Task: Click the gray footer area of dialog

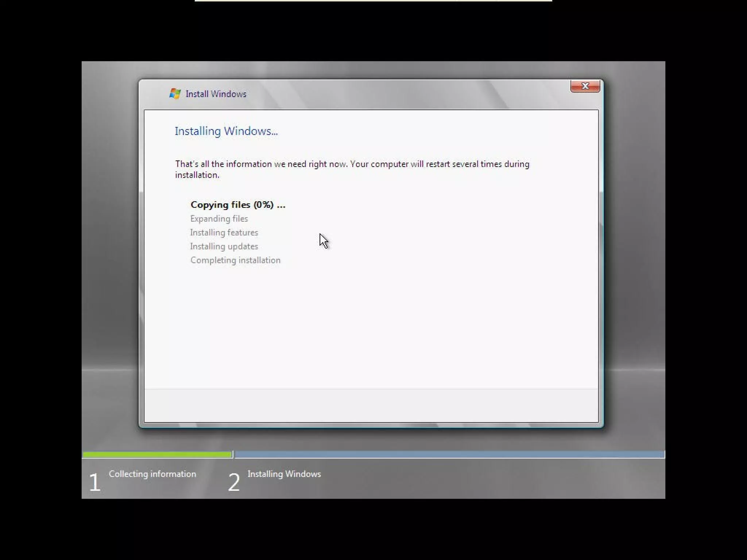Action: (x=371, y=405)
